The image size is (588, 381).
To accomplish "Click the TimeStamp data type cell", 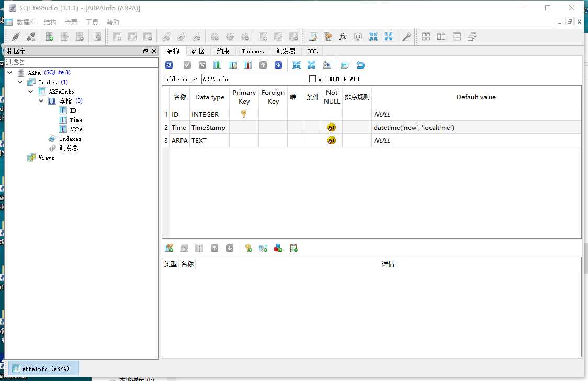I will [209, 128].
